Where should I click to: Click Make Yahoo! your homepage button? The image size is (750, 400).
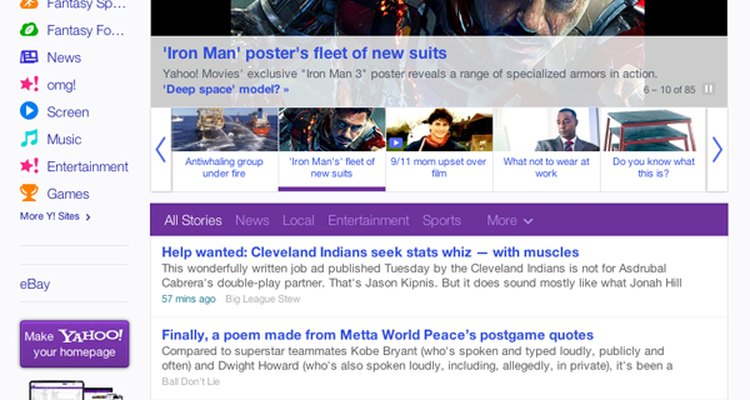(x=75, y=344)
